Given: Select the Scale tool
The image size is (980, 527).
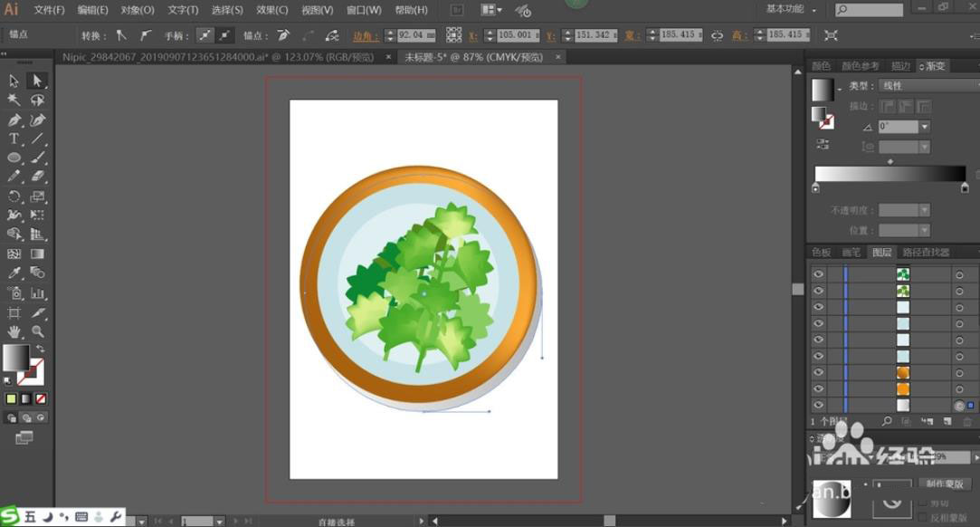Looking at the screenshot, I should pos(37,196).
